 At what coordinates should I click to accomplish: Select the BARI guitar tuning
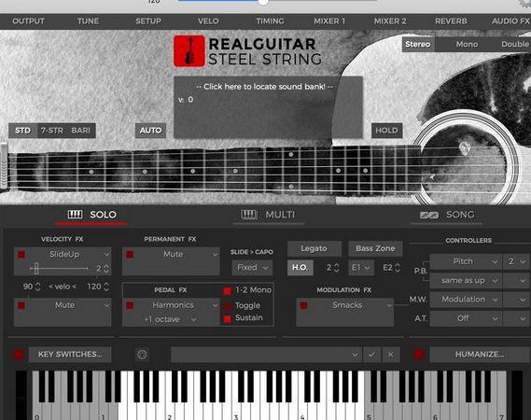(80, 131)
